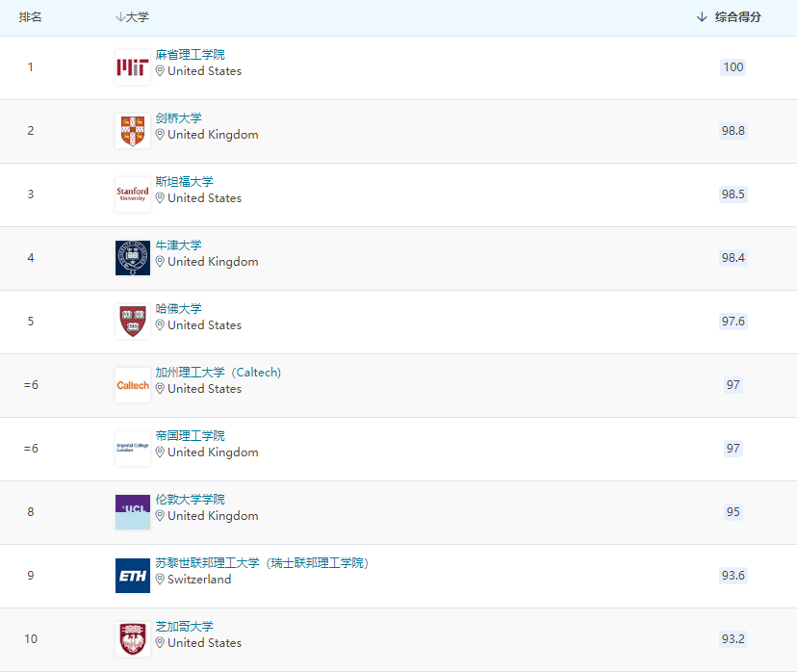Click the Cambridge University crest logo

(132, 131)
